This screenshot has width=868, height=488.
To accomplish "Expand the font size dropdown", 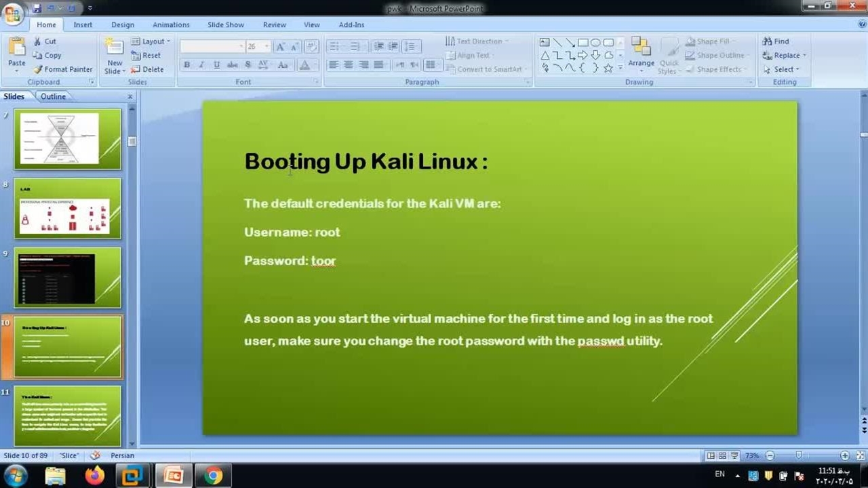I will (x=267, y=46).
